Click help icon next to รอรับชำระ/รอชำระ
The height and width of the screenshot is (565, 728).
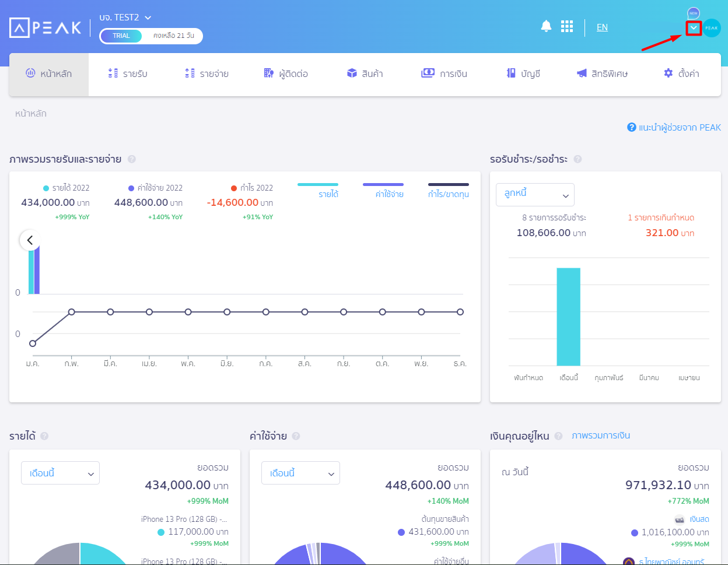point(577,159)
